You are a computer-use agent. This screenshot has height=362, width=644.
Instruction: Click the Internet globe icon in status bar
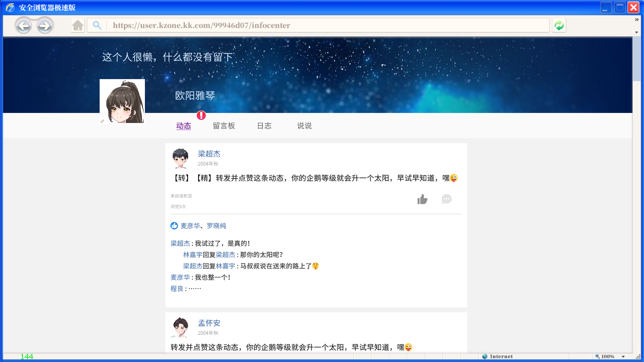click(x=485, y=356)
